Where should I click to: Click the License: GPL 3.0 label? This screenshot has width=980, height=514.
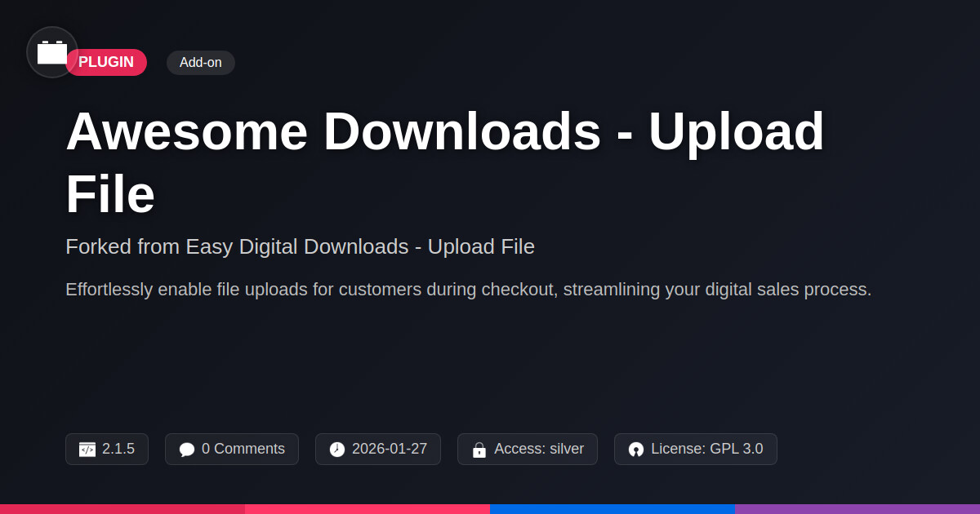click(x=707, y=449)
